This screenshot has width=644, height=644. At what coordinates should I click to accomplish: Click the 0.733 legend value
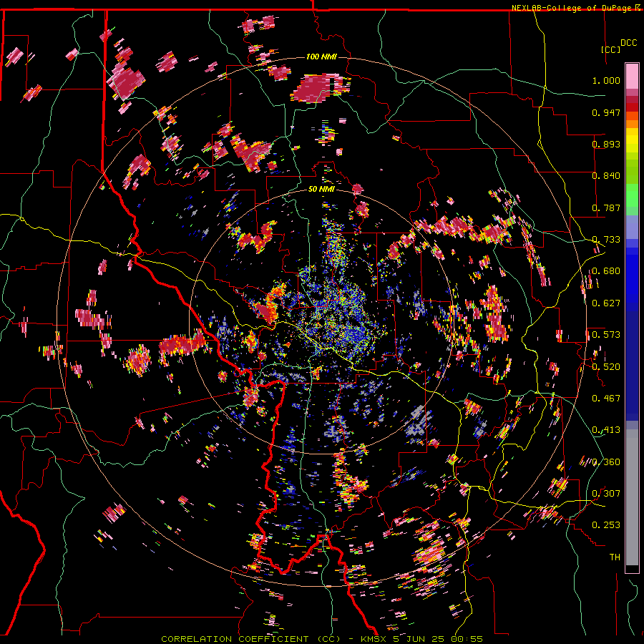606,240
